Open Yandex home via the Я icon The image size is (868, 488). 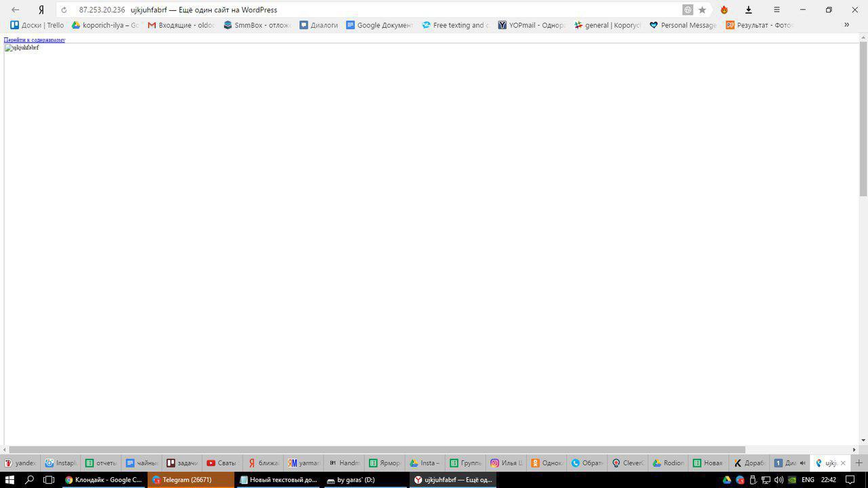coord(41,10)
